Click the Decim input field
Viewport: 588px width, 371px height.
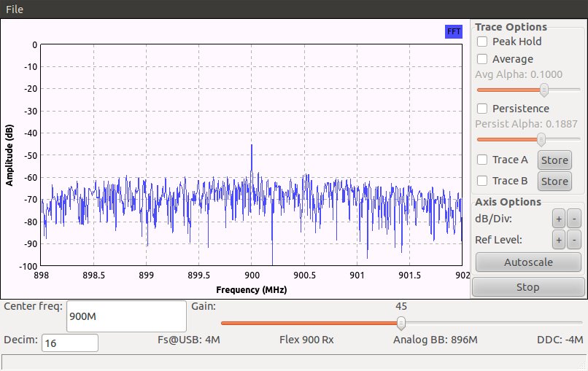coord(70,343)
